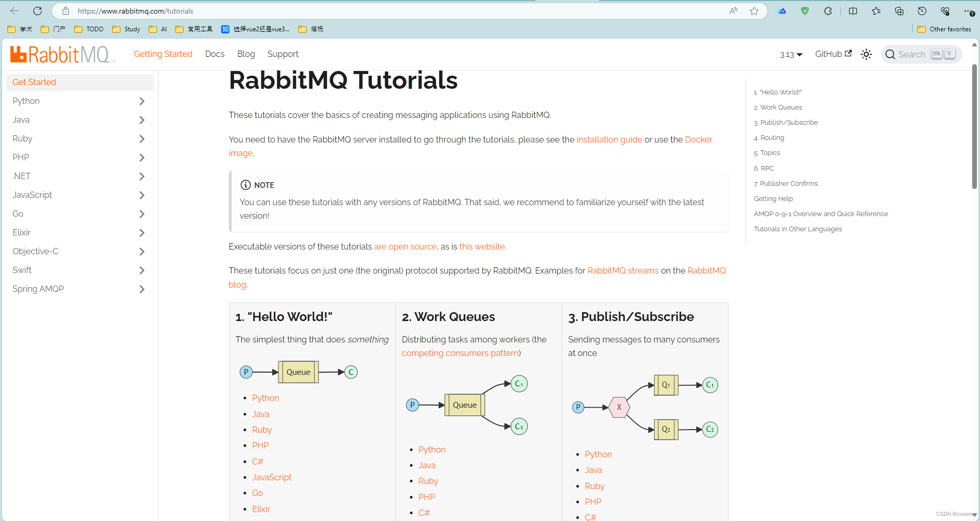The image size is (980, 521).
Task: Click the NOTE info icon
Action: click(245, 184)
